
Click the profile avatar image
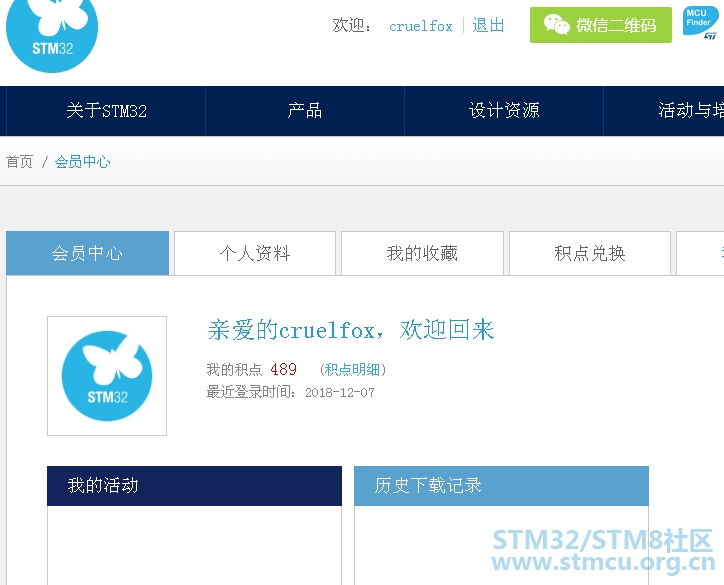pos(107,376)
